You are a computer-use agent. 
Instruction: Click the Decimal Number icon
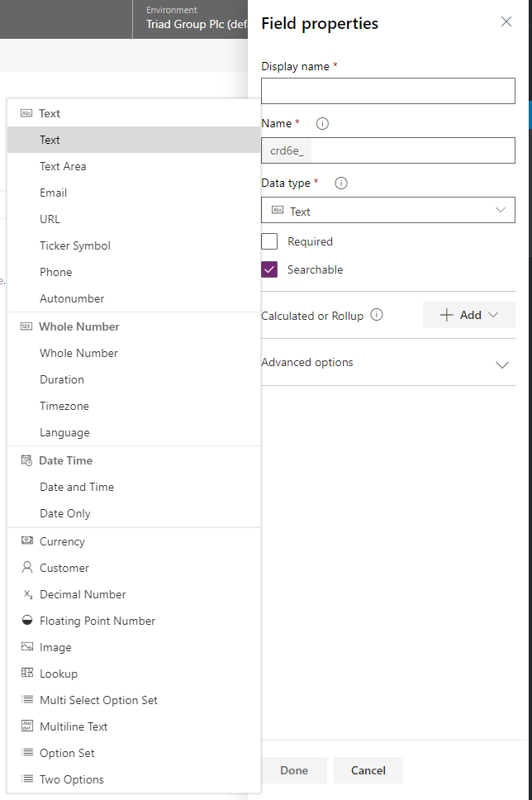(x=27, y=594)
